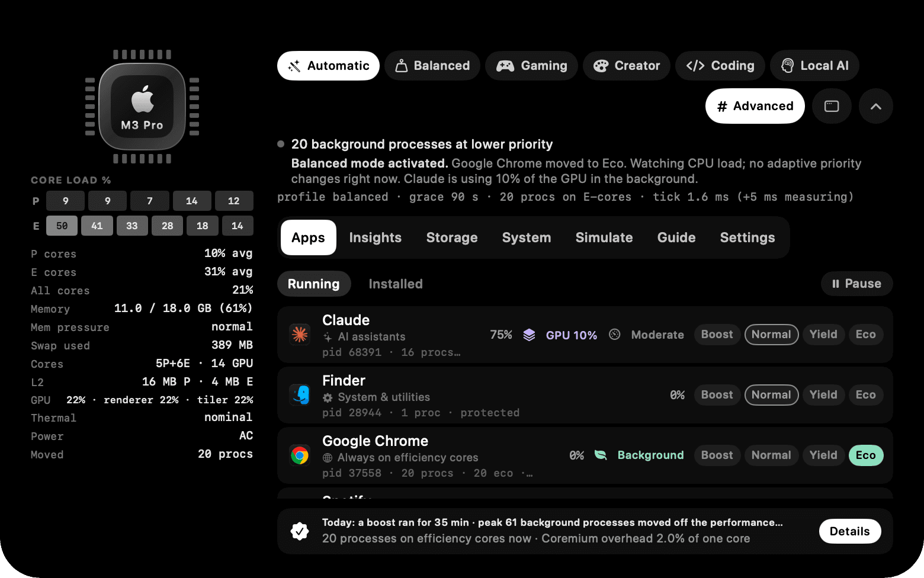
Task: Click the System & utilities gear icon
Action: (328, 397)
